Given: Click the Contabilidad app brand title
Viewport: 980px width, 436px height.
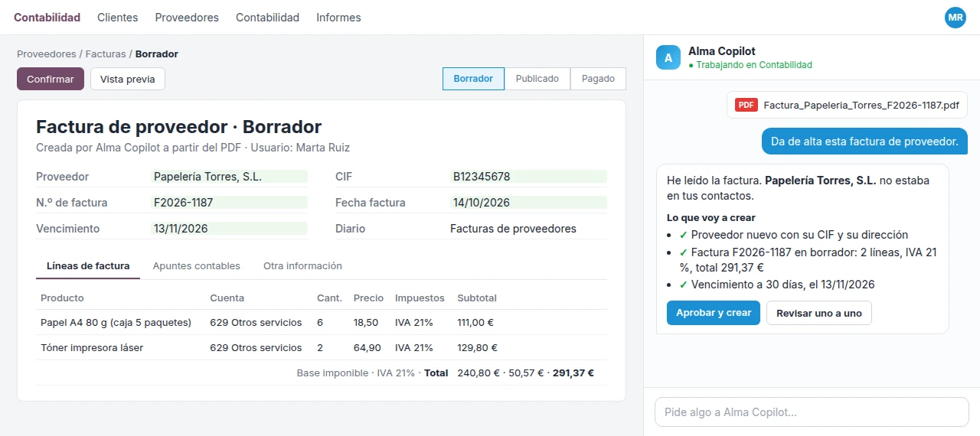Looking at the screenshot, I should click(x=47, y=18).
